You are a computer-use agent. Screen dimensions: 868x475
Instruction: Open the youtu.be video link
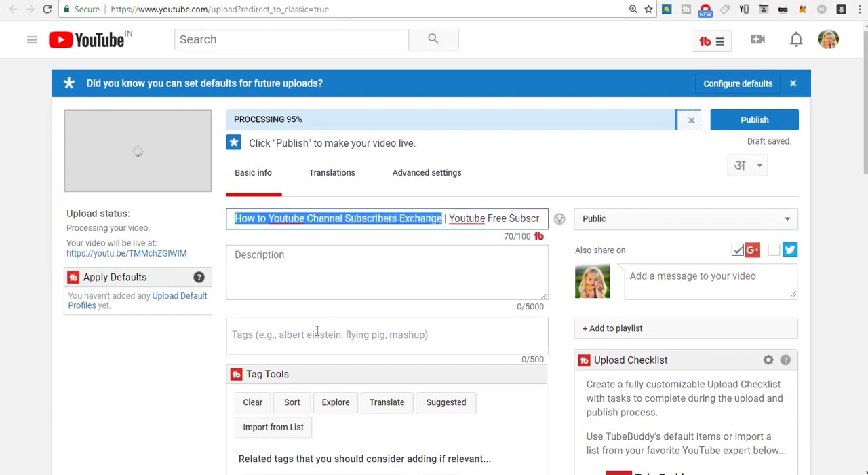point(126,253)
